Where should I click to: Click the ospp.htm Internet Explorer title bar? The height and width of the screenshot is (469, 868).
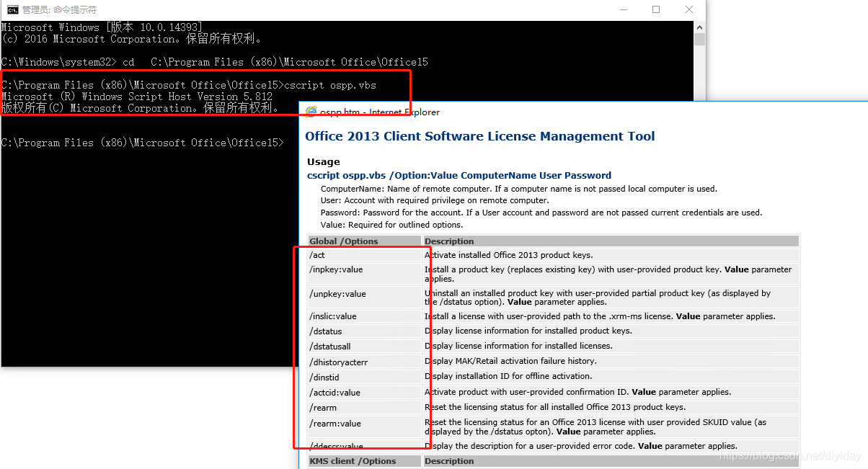tap(584, 112)
